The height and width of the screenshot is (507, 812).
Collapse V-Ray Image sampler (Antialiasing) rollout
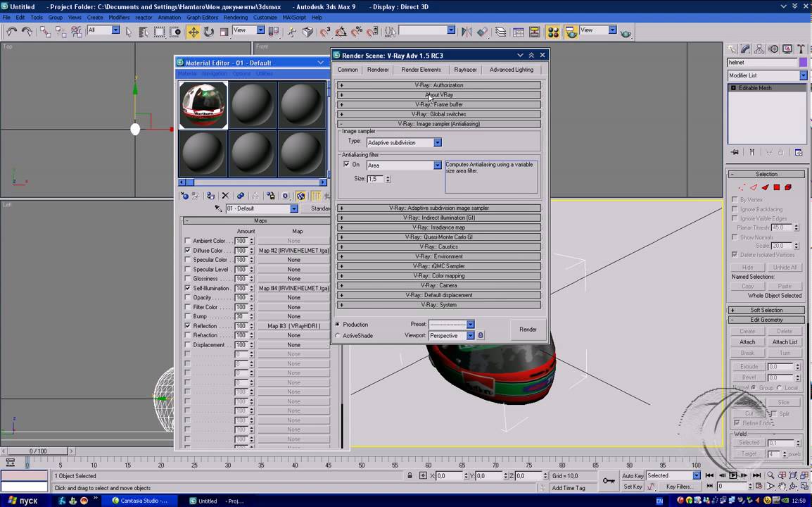[439, 124]
